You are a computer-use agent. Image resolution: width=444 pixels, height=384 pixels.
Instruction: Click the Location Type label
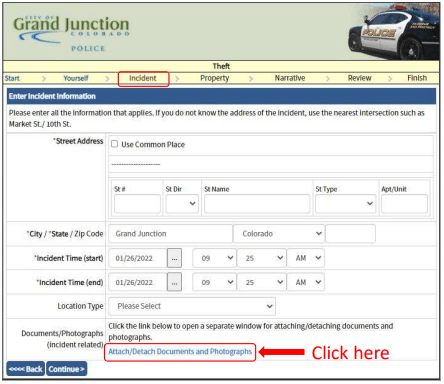tap(80, 306)
